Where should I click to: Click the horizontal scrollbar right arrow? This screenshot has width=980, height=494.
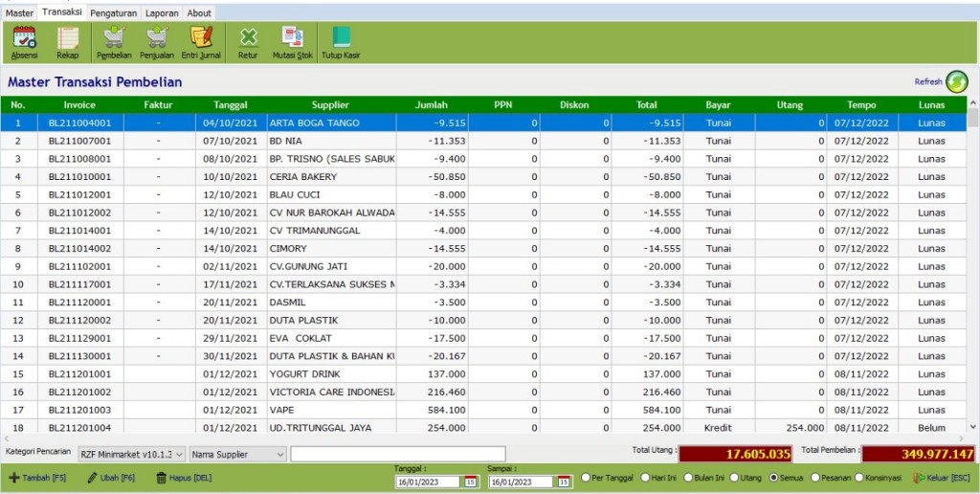point(963,439)
